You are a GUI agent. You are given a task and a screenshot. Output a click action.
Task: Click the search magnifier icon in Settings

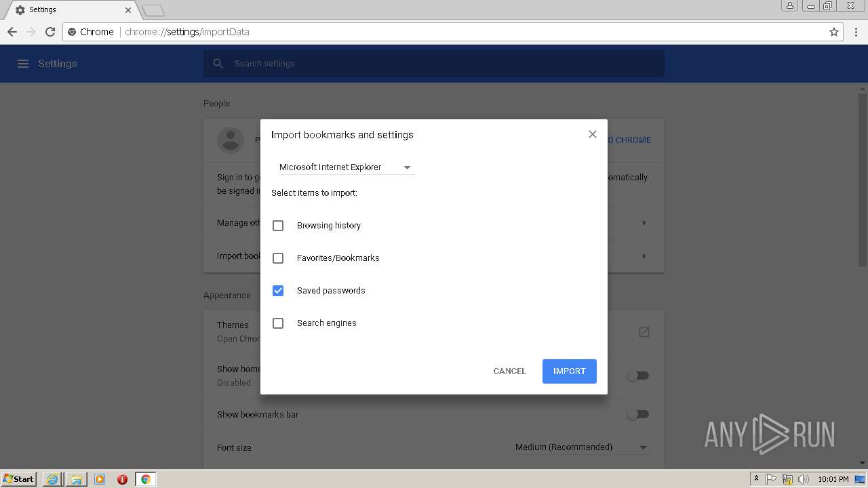pyautogui.click(x=218, y=64)
